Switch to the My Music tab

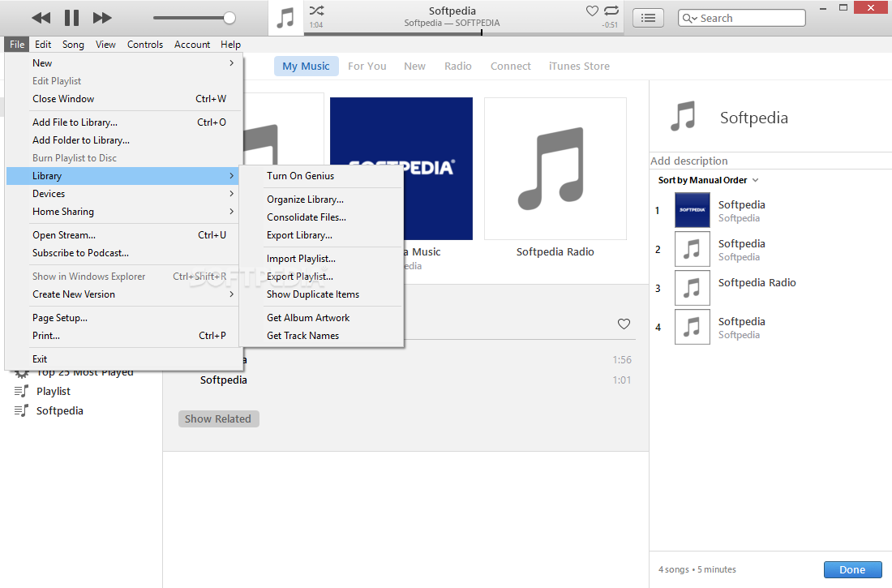point(306,66)
